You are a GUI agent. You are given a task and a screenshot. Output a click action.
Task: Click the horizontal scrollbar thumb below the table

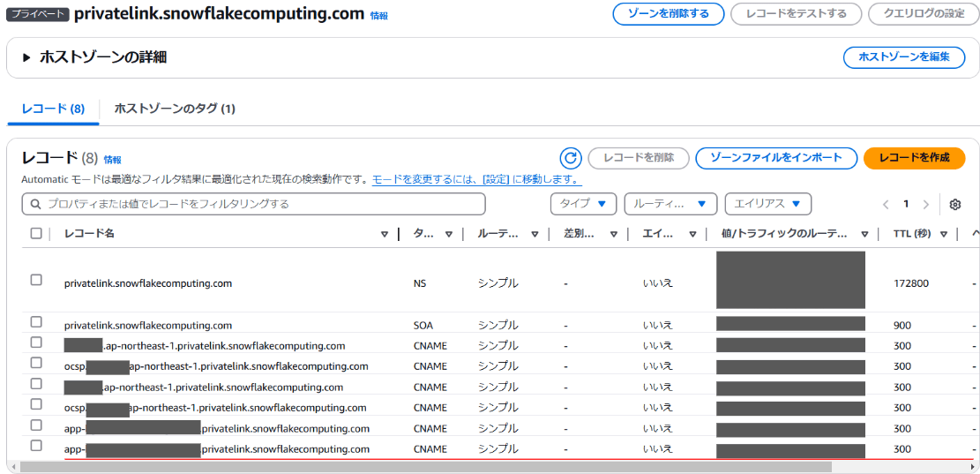426,466
